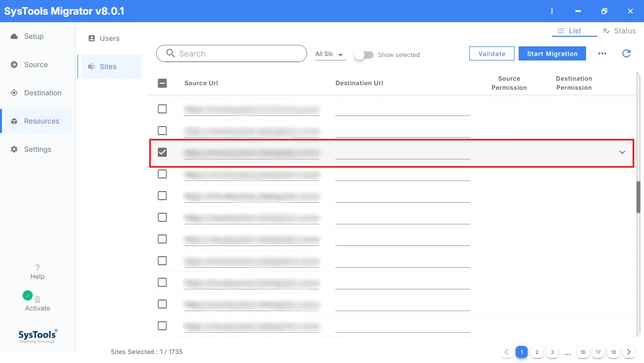Switch to List view
Screen dimensions: 644x363
coord(575,31)
